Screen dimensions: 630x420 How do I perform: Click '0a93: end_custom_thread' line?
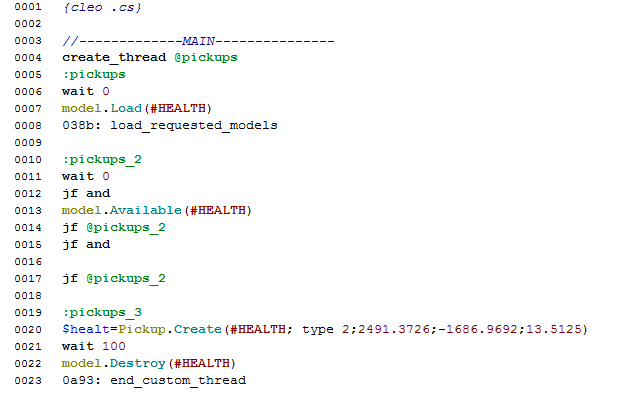(x=154, y=381)
